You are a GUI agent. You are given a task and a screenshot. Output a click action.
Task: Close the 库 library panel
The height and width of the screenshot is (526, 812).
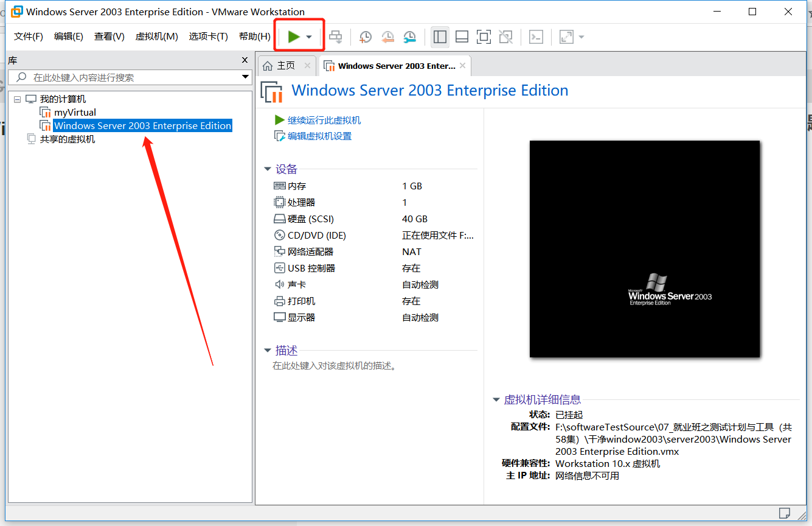tap(245, 60)
